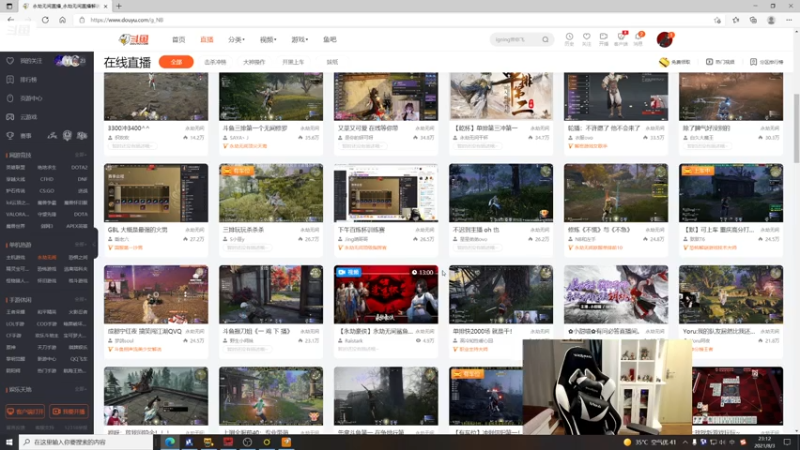This screenshot has width=800, height=450.
Task: Select the 直播 nav item
Action: tap(207, 39)
